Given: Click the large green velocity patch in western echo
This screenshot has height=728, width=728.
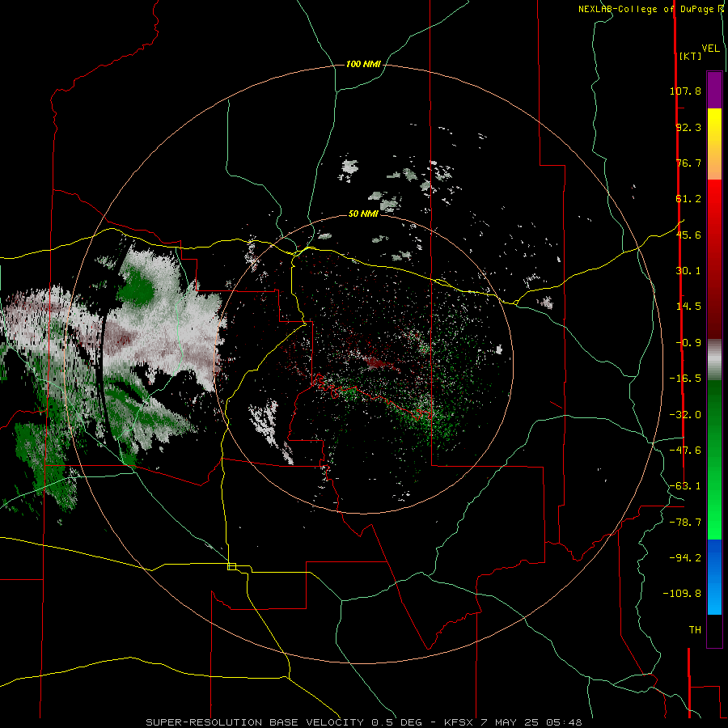Looking at the screenshot, I should click(x=138, y=288).
